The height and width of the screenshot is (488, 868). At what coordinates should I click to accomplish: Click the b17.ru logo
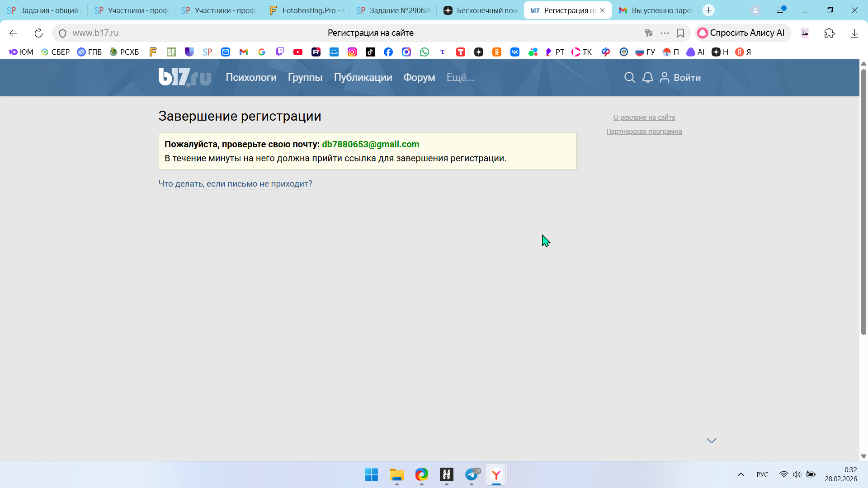click(184, 77)
